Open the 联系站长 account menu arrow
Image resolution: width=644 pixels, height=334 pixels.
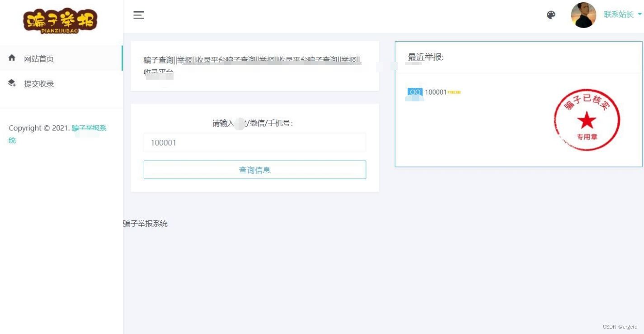[639, 14]
